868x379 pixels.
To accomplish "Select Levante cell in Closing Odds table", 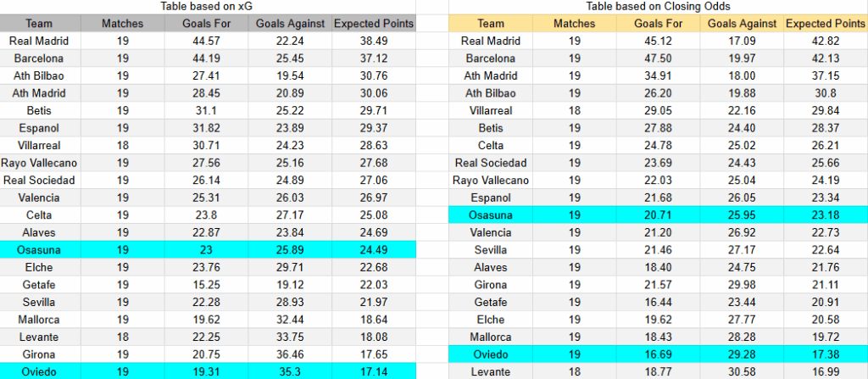I will 492,371.
